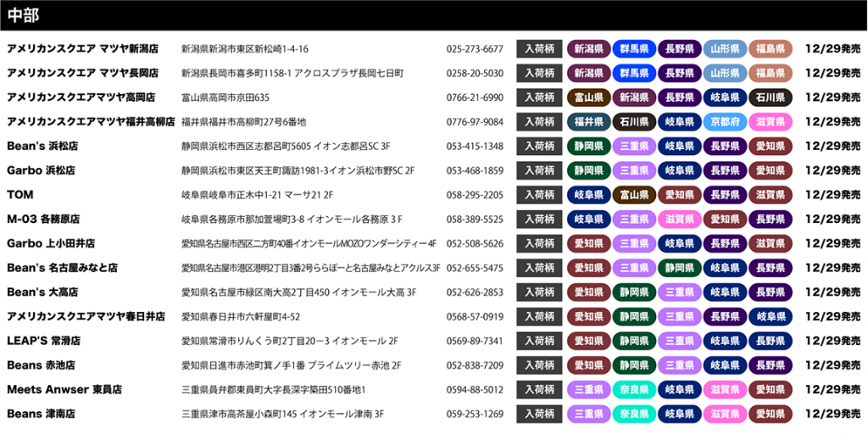This screenshot has height=440, width=868.
Task: Click 福島県 badge in マツヤ長岡店 row
Action: pyautogui.click(x=771, y=74)
